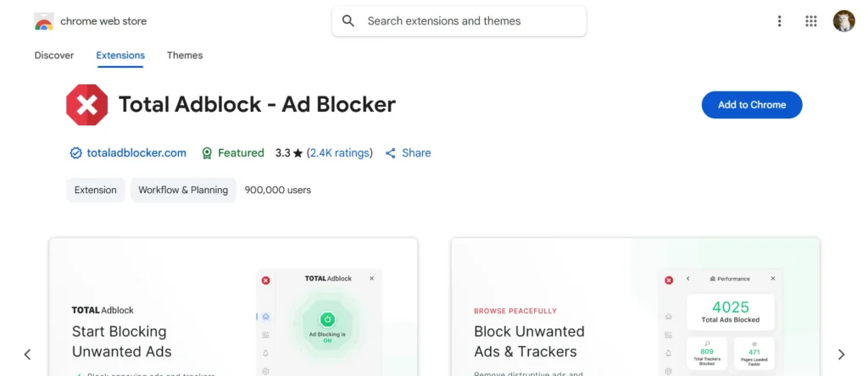Screen dimensions: 868x376
Task: Open the 2.4K ratings link
Action: point(340,153)
